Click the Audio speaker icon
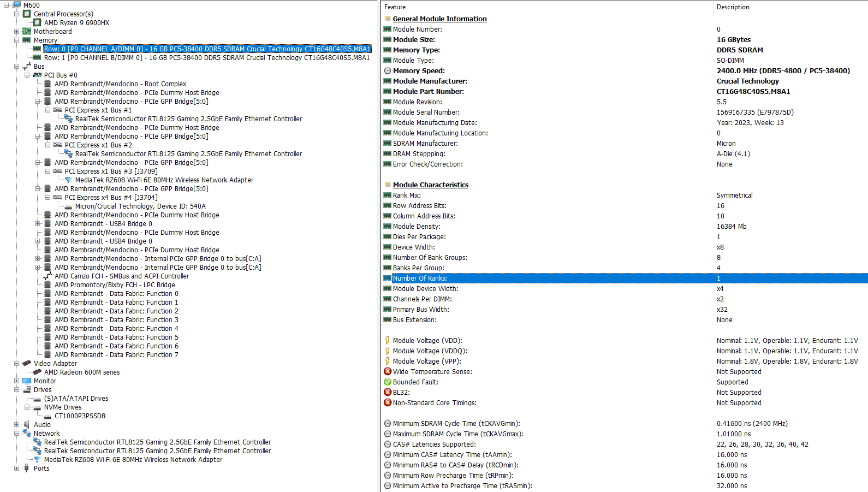This screenshot has width=868, height=492. 27,424
